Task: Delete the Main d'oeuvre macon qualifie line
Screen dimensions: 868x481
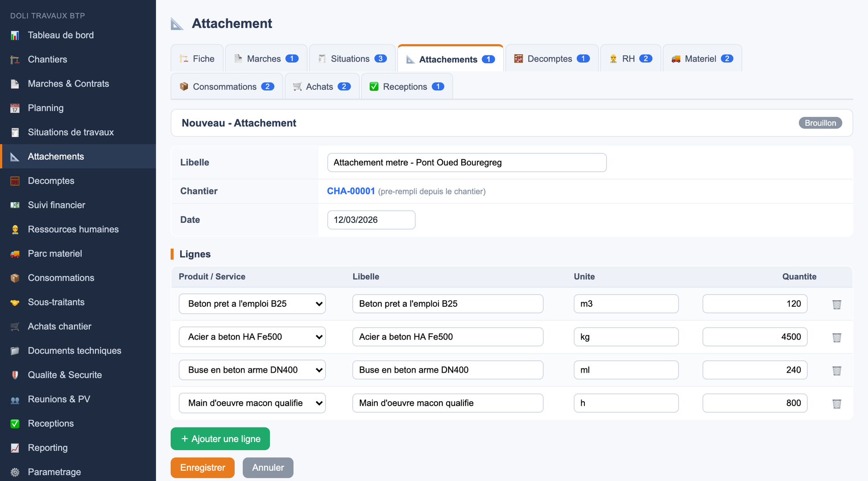Action: point(837,403)
